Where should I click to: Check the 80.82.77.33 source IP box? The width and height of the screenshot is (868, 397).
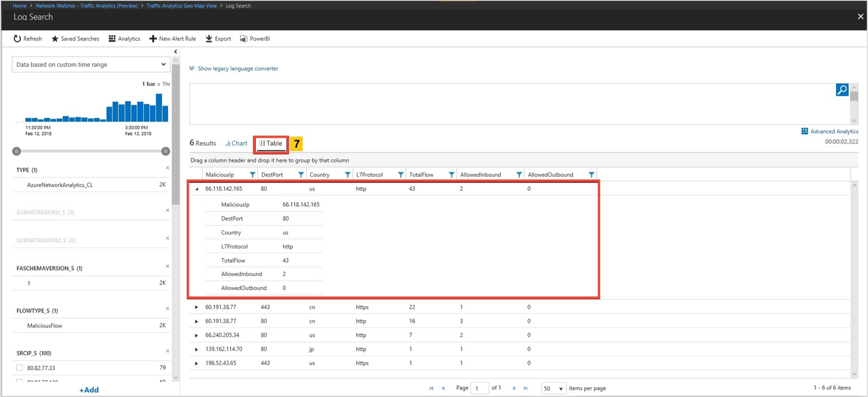pyautogui.click(x=20, y=368)
